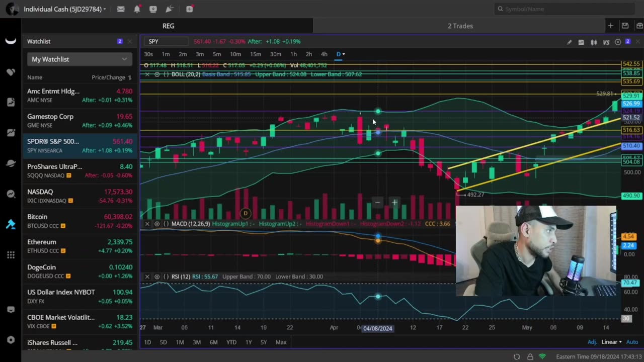Toggle visibility eye of RSI indicator

click(157, 277)
